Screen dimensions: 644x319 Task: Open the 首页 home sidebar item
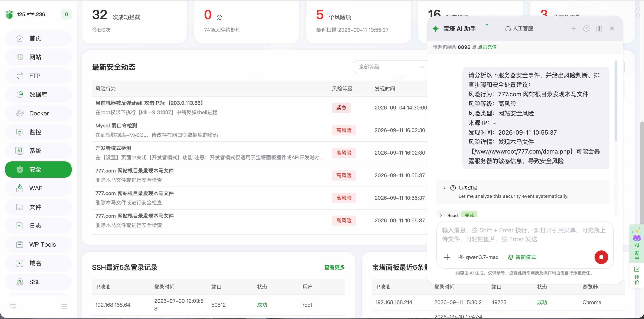[x=38, y=38]
